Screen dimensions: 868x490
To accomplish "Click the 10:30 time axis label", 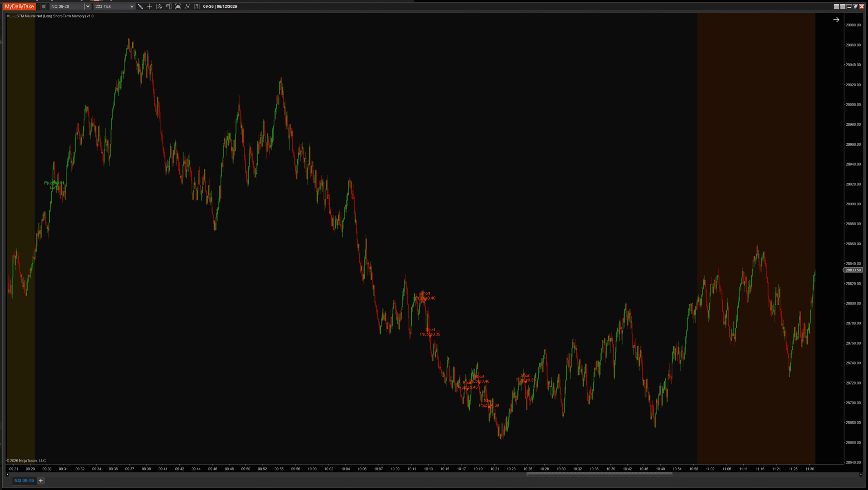I will point(561,469).
